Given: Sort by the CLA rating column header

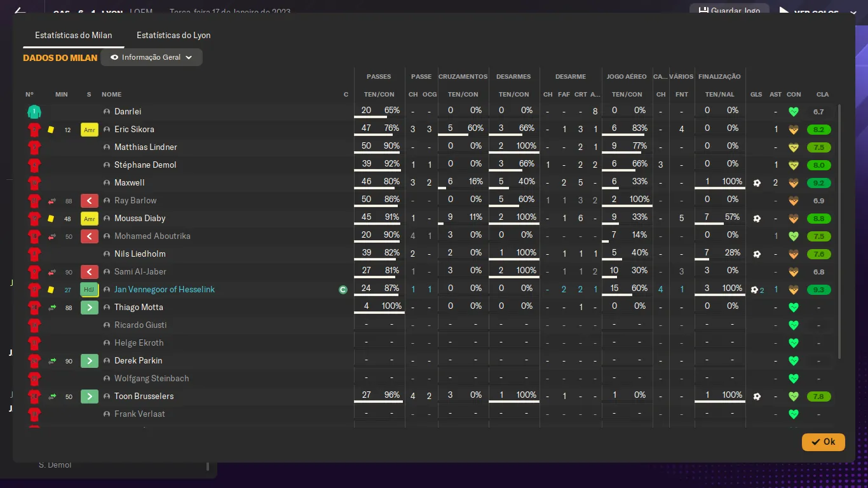Looking at the screenshot, I should pyautogui.click(x=822, y=95).
